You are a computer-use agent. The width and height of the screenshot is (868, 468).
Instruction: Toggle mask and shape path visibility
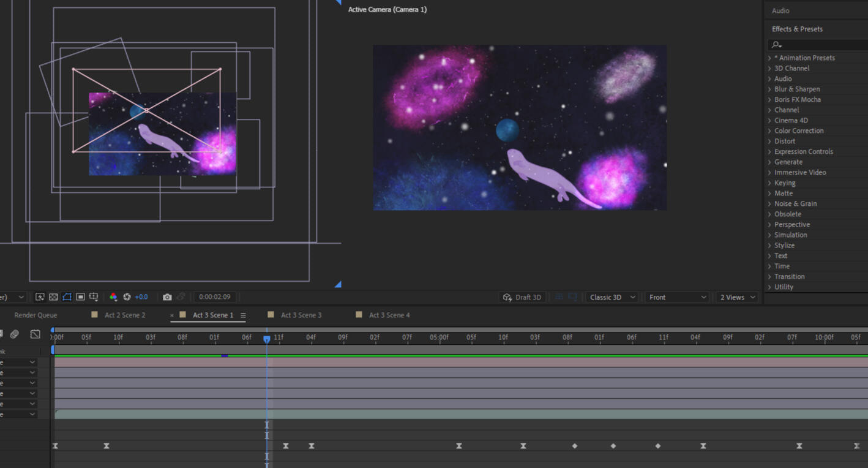(67, 297)
